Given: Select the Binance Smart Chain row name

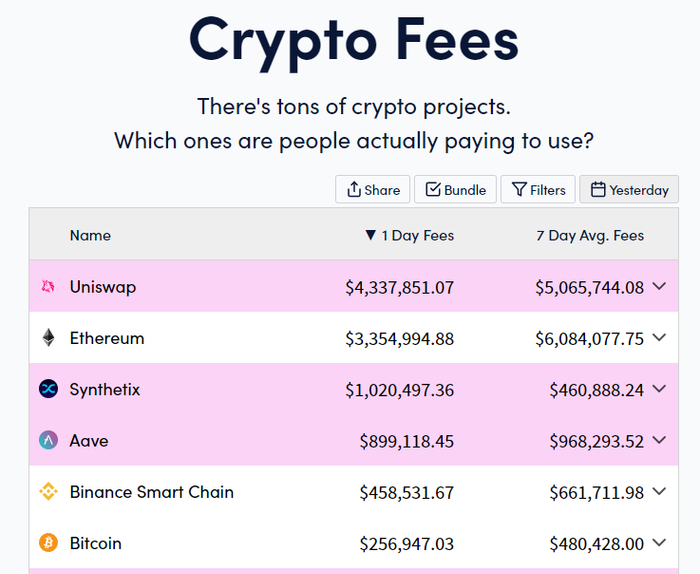Looking at the screenshot, I should [152, 492].
